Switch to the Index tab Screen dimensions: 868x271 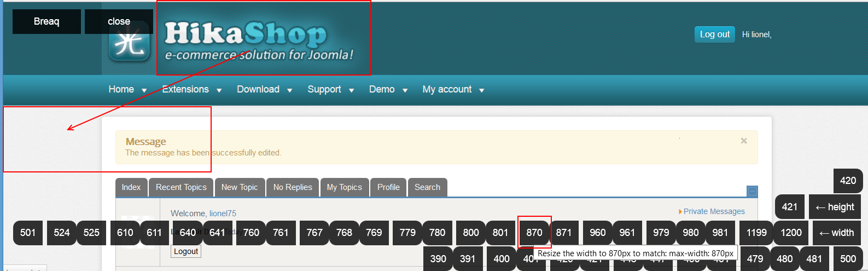pyautogui.click(x=131, y=187)
